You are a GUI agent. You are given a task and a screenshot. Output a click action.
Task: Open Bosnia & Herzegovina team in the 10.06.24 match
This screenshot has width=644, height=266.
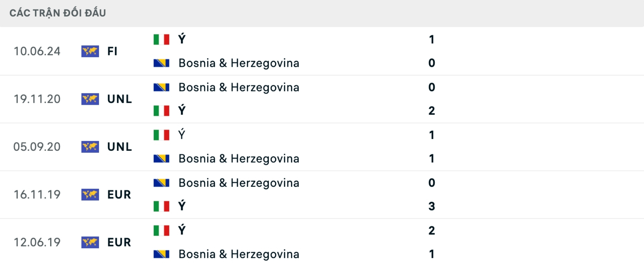click(238, 63)
